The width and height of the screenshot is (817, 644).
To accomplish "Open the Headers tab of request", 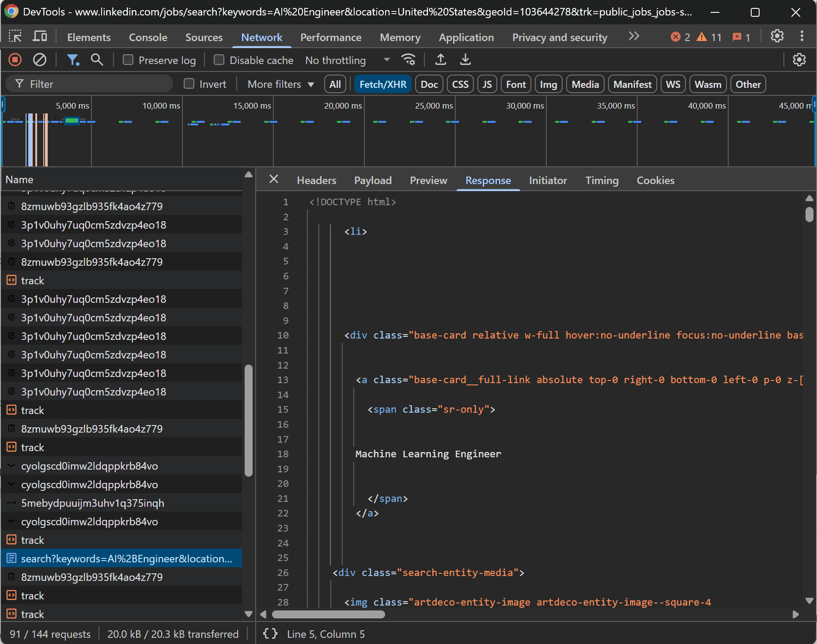I will (316, 181).
